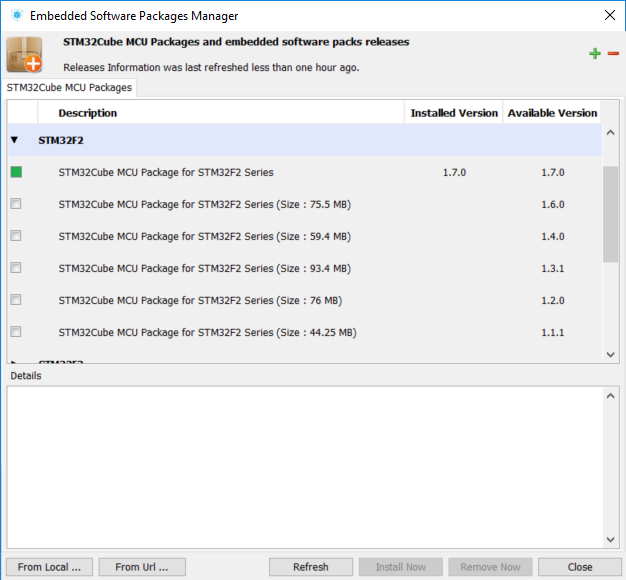Click the Close button at the bottom
Image resolution: width=626 pixels, height=580 pixels.
pos(580,567)
